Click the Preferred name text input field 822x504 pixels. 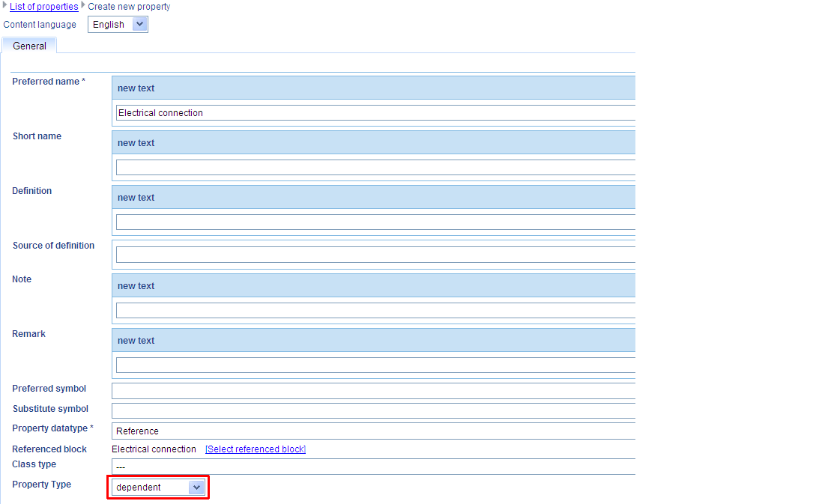coord(375,113)
